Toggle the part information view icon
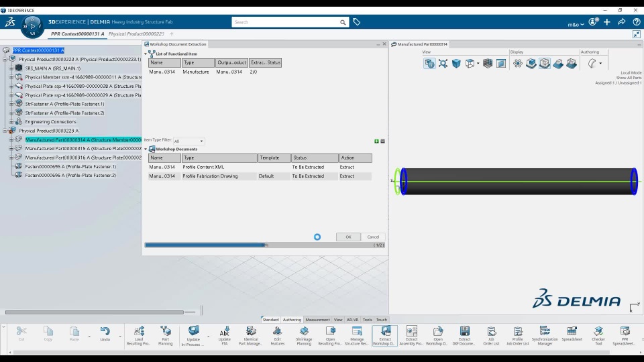The image size is (644, 362). [429, 63]
